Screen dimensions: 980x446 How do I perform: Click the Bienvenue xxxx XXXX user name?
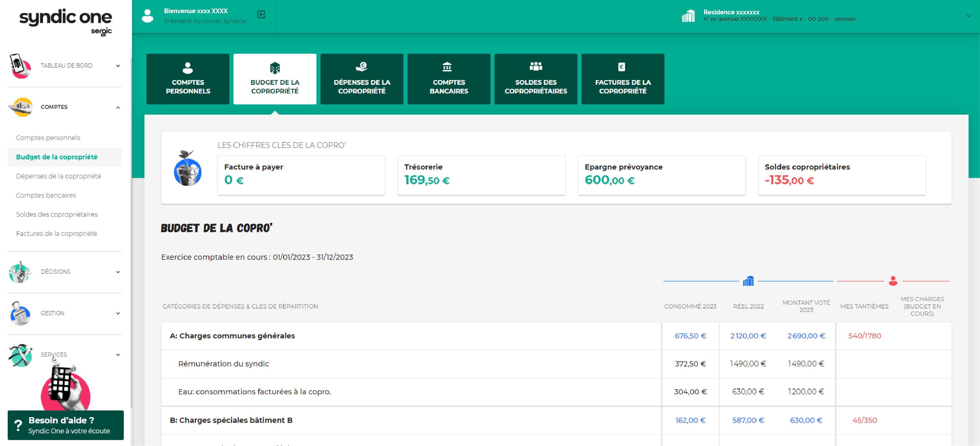click(196, 11)
